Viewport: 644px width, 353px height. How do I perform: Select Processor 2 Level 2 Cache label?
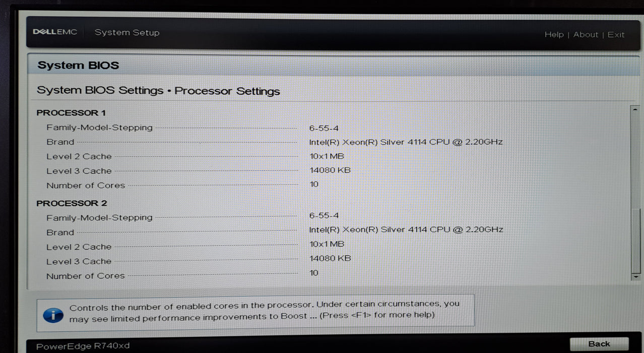(x=79, y=247)
